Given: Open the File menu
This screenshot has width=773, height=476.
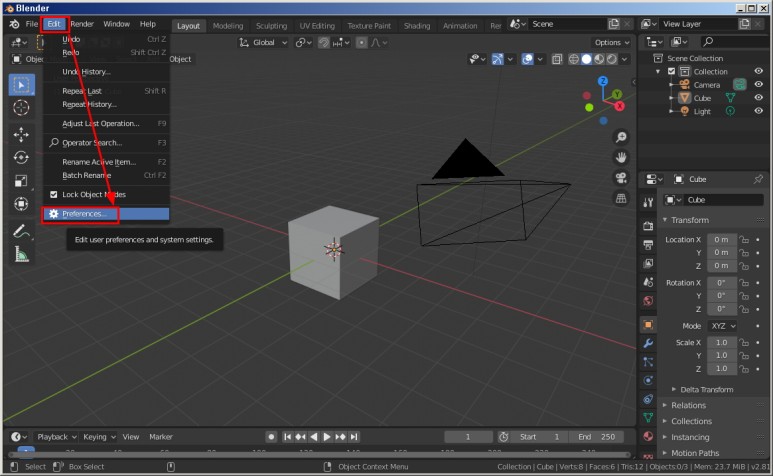Looking at the screenshot, I should point(32,24).
